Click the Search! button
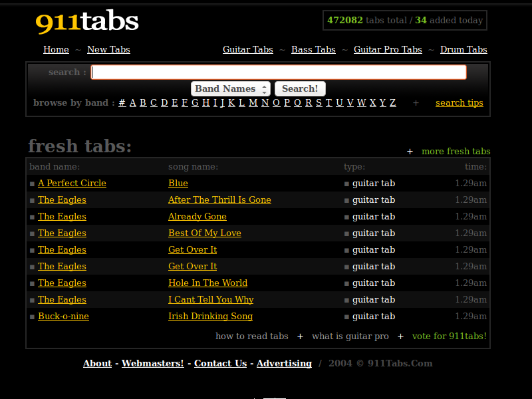Viewport: 532px width, 399px height. click(x=300, y=89)
